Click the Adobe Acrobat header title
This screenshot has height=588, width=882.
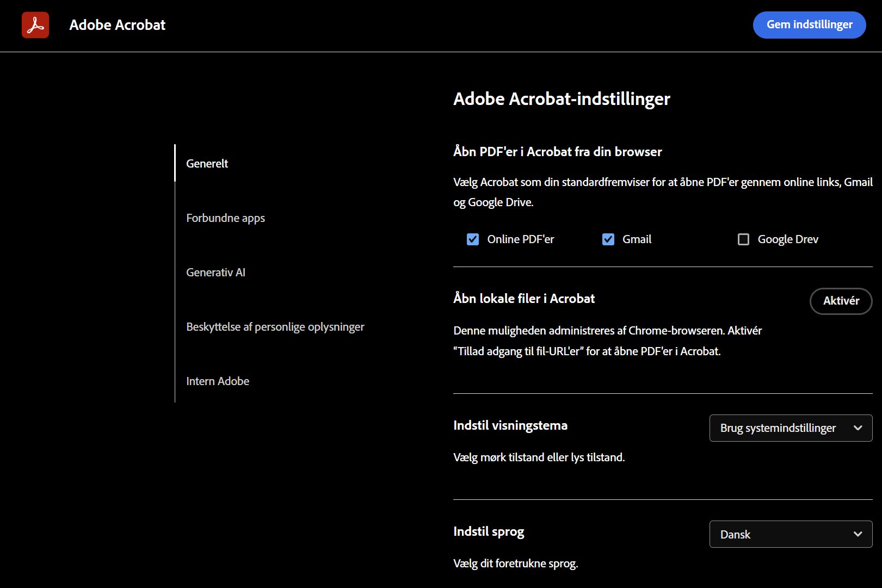point(118,25)
